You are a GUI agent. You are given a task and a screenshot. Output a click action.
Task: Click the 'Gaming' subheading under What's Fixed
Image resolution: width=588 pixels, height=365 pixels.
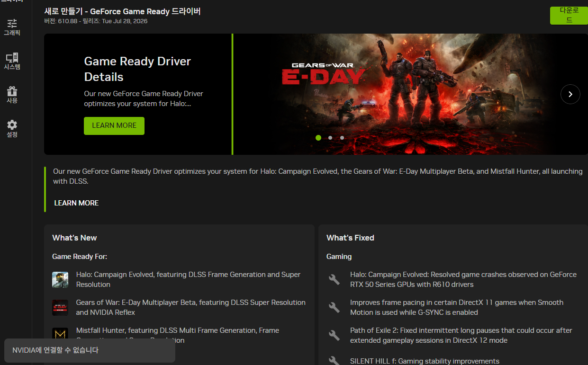click(339, 257)
